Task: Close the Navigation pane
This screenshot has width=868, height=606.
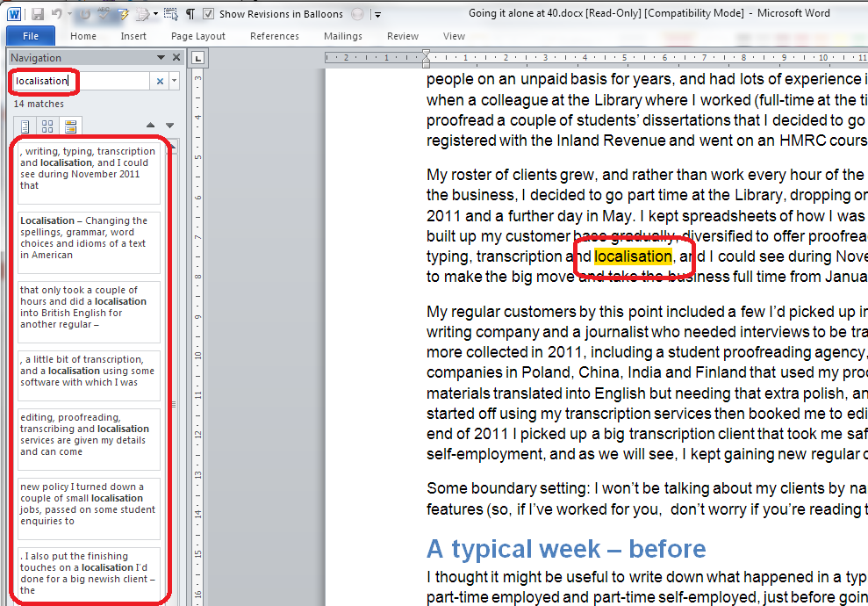Action: (176, 58)
